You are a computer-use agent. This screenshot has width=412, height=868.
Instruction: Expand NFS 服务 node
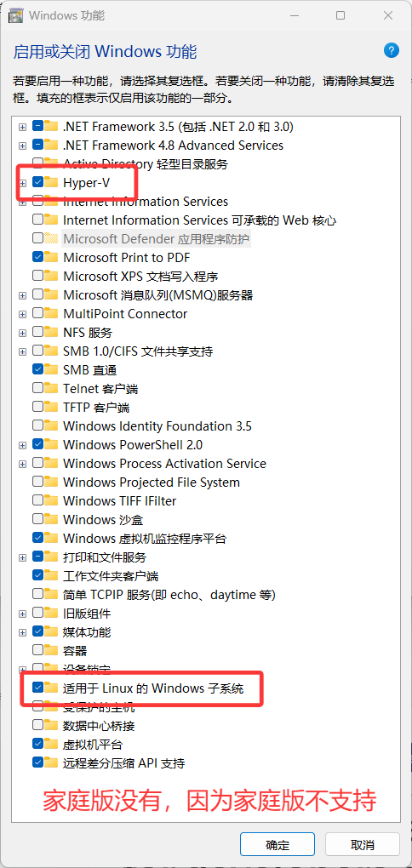(22, 333)
